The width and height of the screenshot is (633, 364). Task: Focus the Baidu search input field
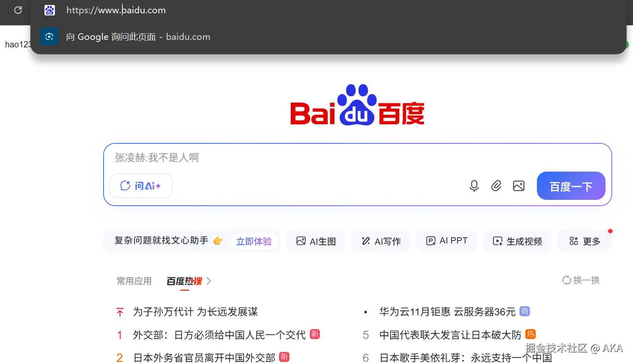tap(358, 157)
